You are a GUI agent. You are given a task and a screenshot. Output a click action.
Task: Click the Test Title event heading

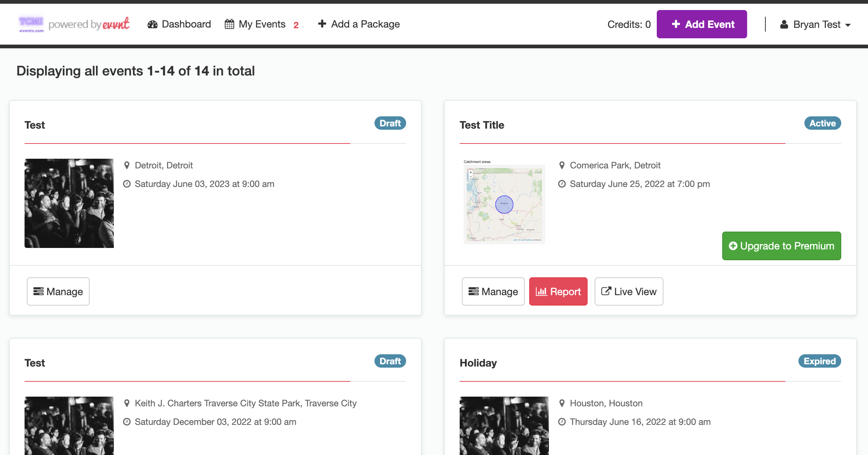click(x=482, y=125)
